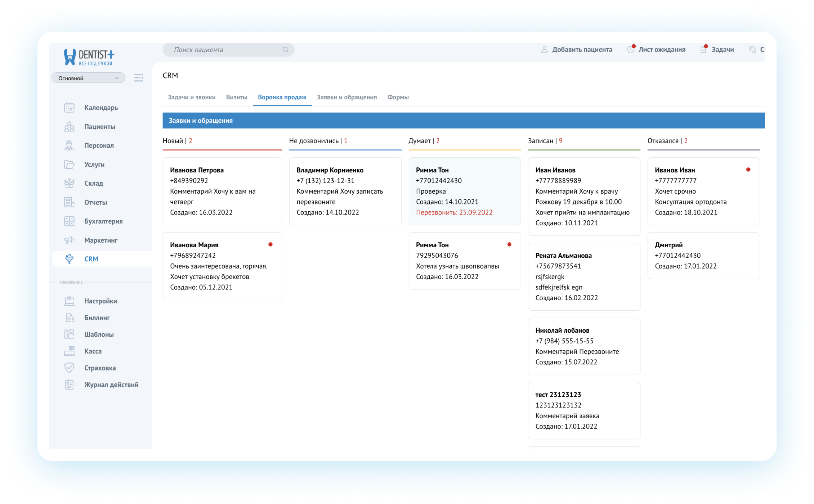The image size is (814, 504).
Task: Open Warehouse (Склад) boxes icon
Action: click(69, 183)
